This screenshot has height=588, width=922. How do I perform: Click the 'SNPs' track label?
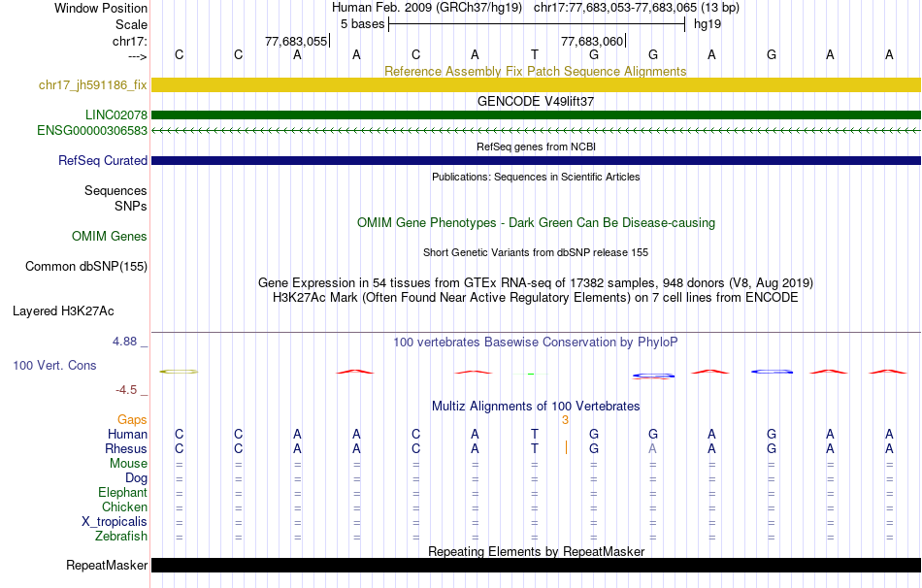[131, 207]
